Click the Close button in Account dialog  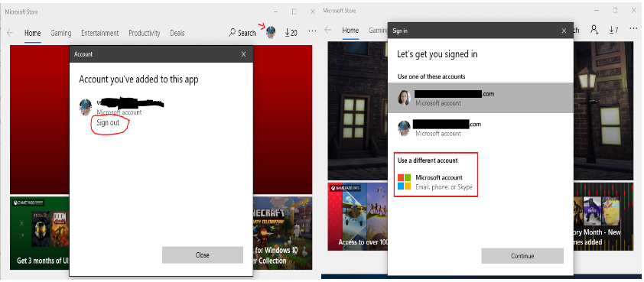pyautogui.click(x=203, y=255)
